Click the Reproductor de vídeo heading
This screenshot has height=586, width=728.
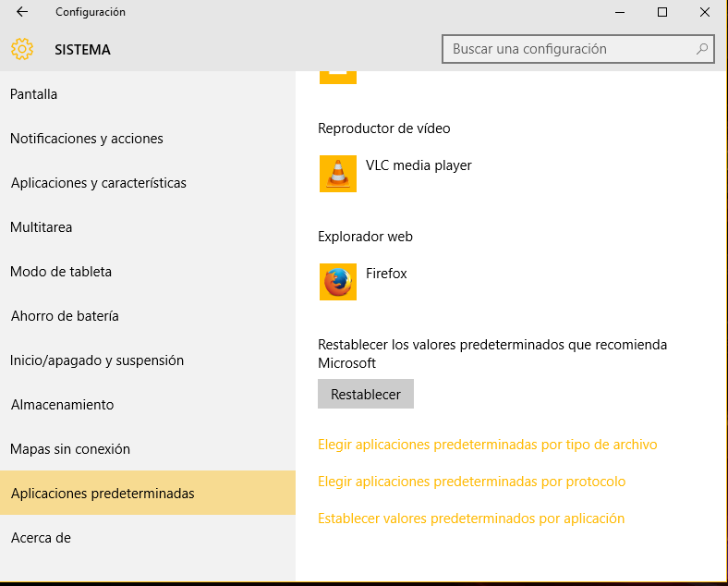point(384,128)
